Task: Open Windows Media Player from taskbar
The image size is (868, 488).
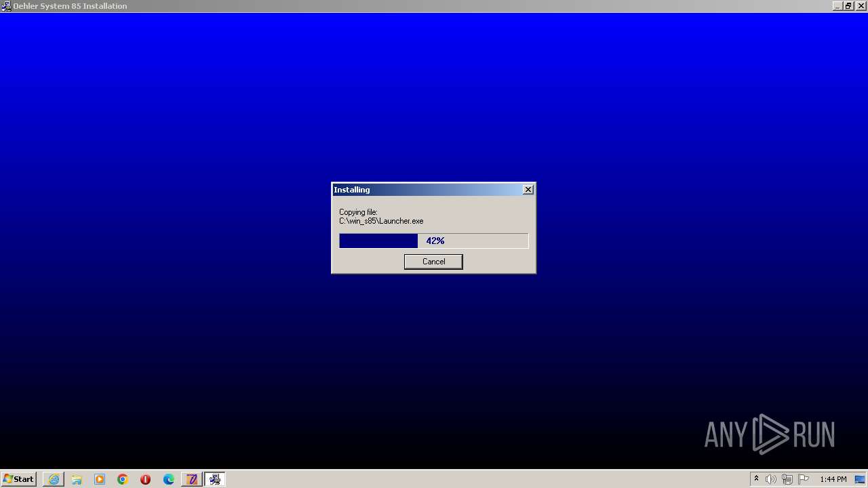Action: click(100, 479)
